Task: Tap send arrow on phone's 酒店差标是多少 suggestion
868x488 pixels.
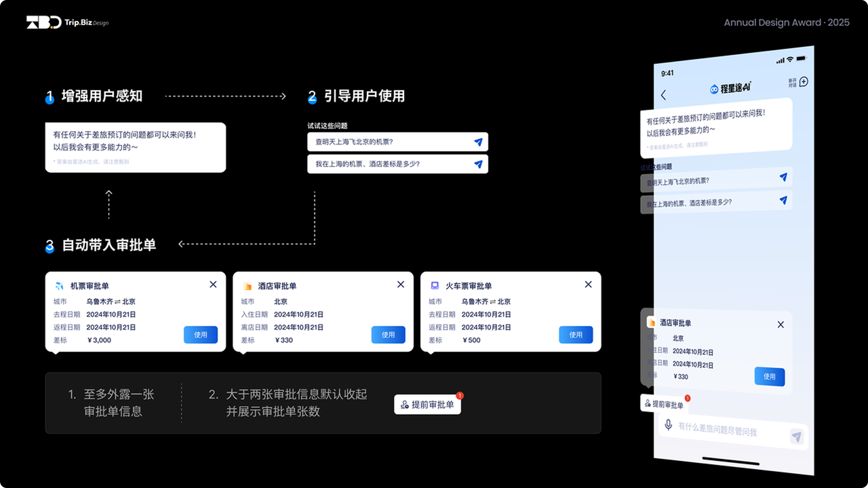Action: (x=783, y=200)
